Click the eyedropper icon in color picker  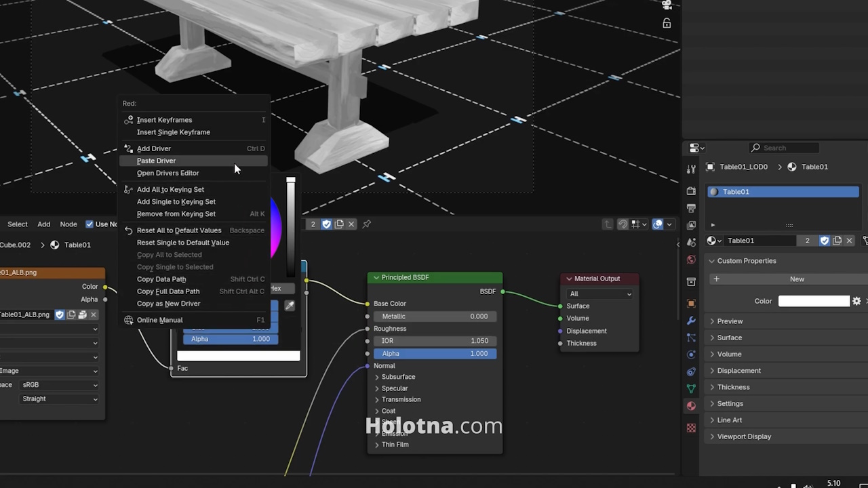click(290, 306)
